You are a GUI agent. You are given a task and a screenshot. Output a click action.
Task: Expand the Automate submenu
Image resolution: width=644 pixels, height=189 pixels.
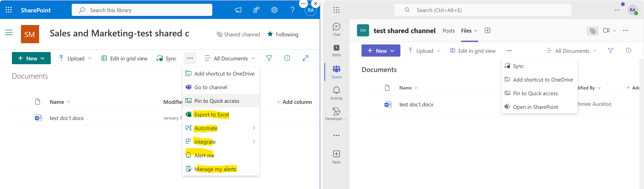point(221,128)
